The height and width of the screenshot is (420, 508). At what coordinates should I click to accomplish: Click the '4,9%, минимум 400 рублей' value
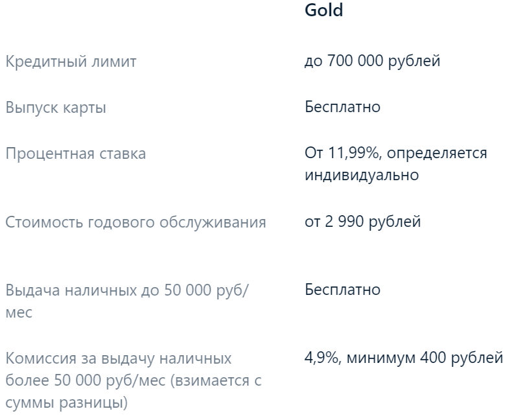coord(404,358)
